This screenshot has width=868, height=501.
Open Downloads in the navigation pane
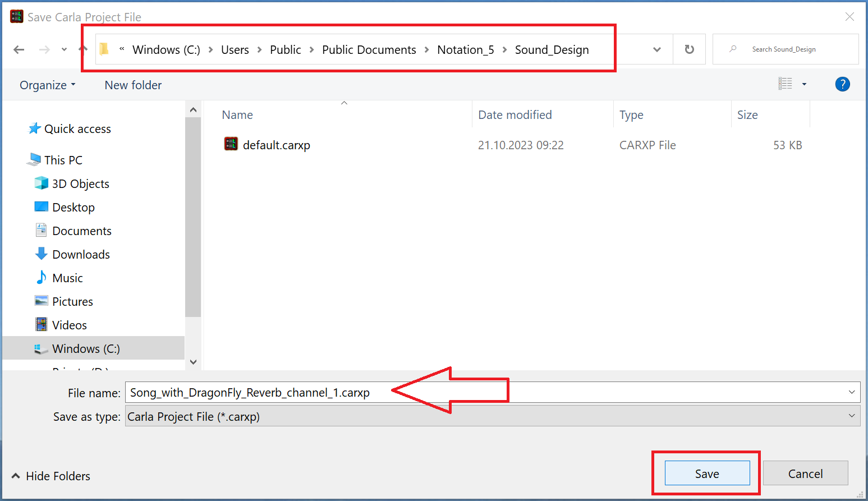[x=81, y=255]
